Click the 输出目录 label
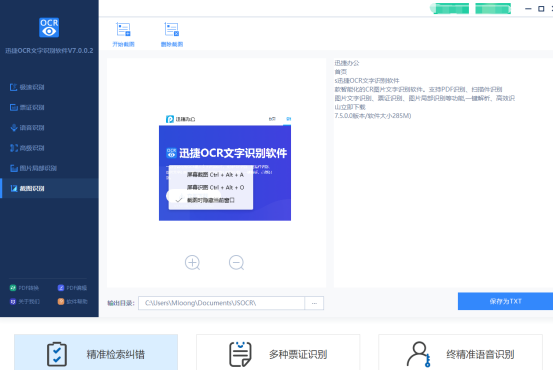 tap(121, 303)
